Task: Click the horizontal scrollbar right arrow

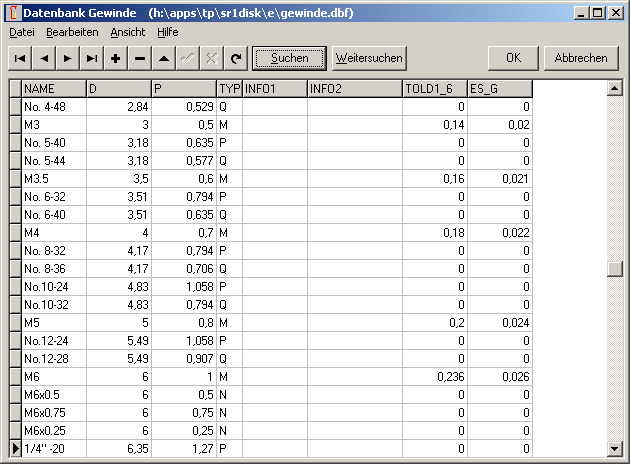Action: tap(598, 447)
